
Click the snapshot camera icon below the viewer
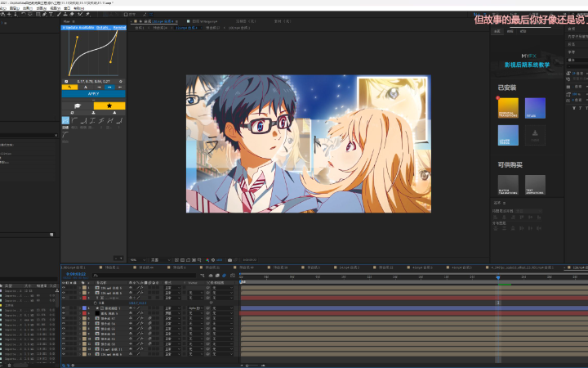(x=229, y=260)
